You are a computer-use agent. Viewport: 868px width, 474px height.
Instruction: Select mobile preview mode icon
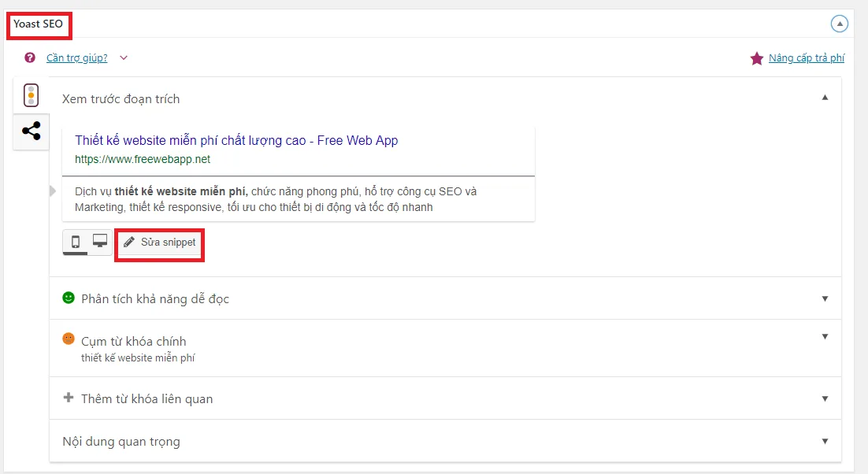76,242
